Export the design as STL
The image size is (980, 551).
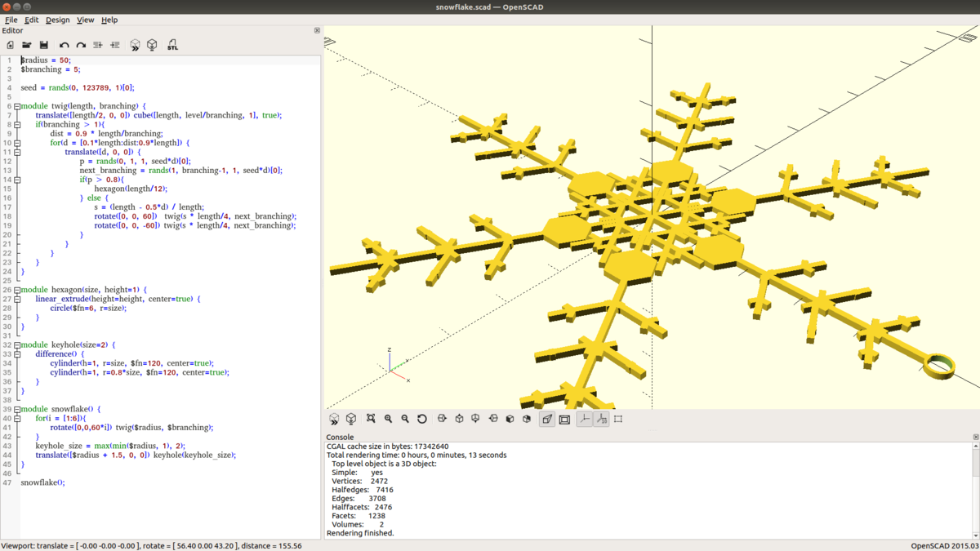coord(172,45)
